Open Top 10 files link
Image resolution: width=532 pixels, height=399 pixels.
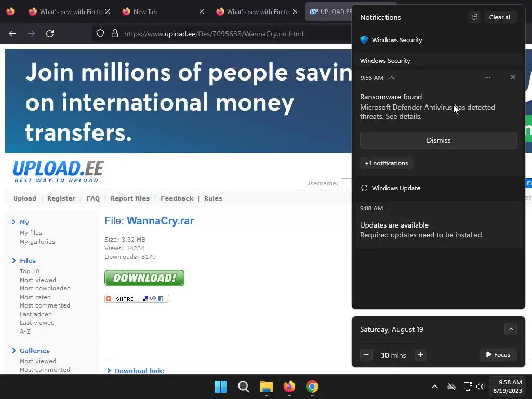tap(30, 271)
